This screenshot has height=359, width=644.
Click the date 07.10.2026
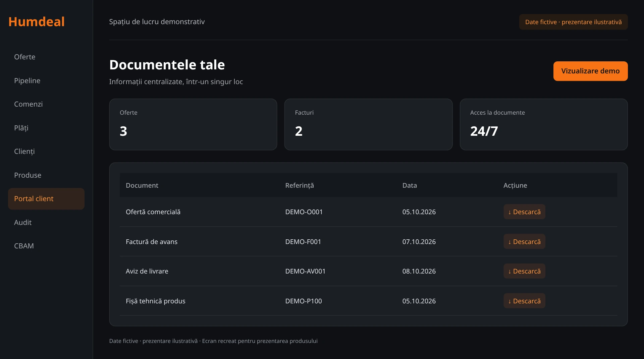tap(419, 242)
